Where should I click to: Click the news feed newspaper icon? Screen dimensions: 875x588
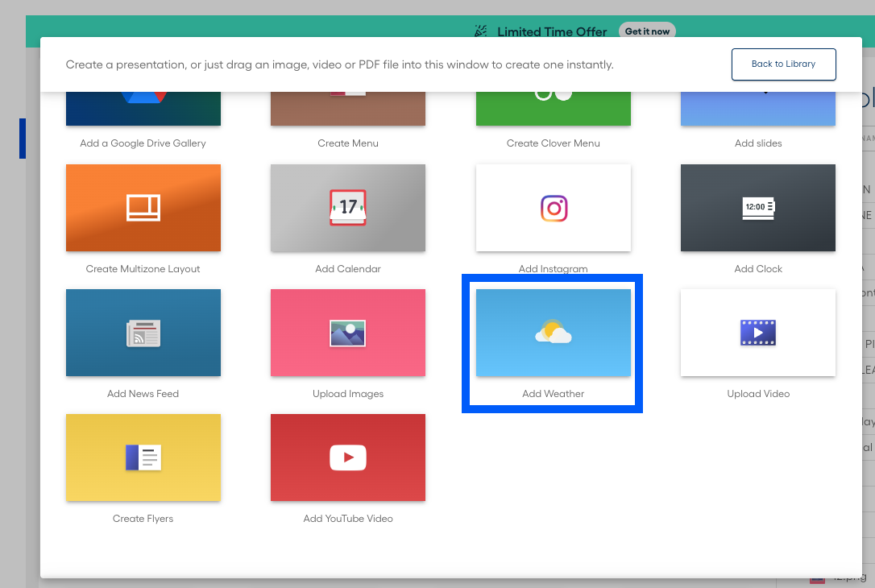[x=143, y=333]
